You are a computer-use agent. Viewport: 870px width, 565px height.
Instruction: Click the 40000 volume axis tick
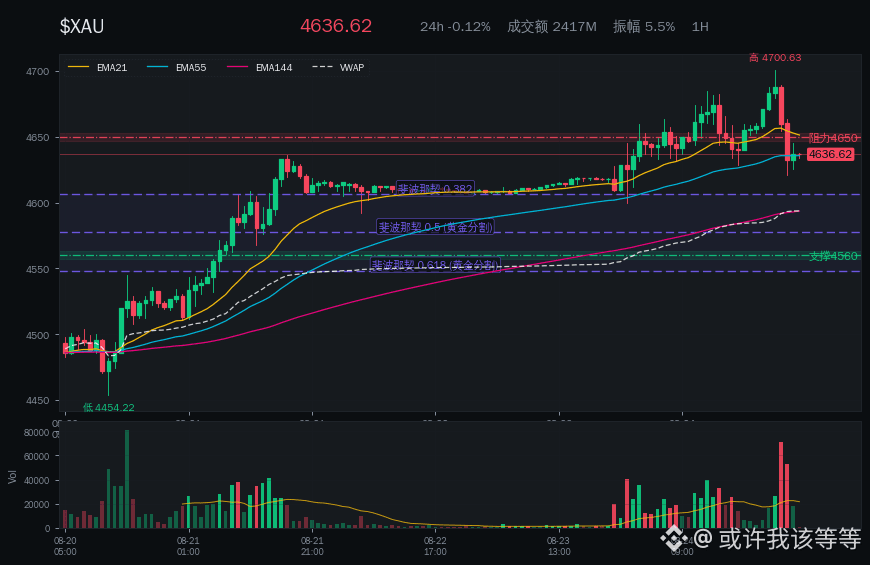coord(36,481)
